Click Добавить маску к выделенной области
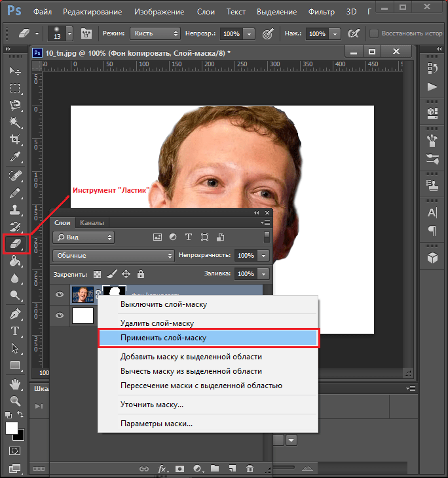Image resolution: width=448 pixels, height=478 pixels. point(208,357)
